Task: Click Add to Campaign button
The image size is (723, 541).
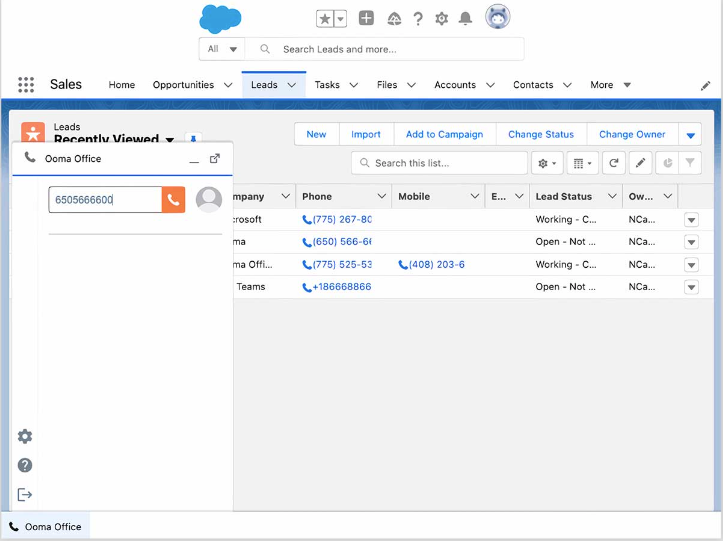Action: [444, 134]
